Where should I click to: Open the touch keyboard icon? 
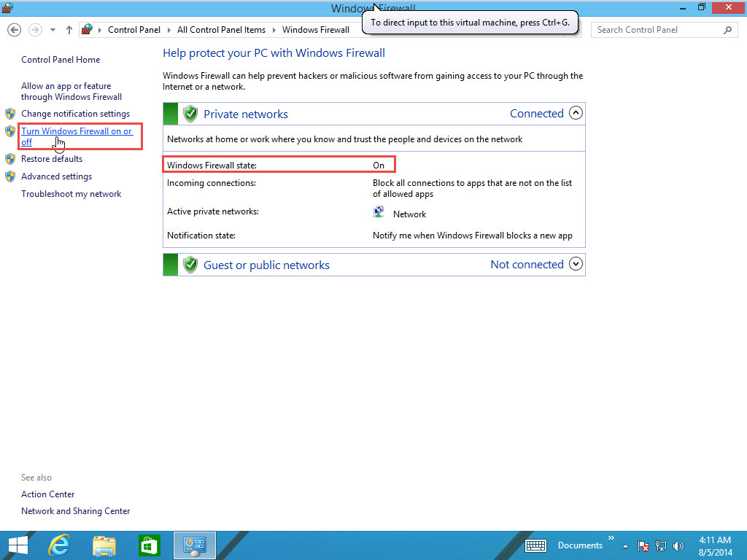point(535,545)
